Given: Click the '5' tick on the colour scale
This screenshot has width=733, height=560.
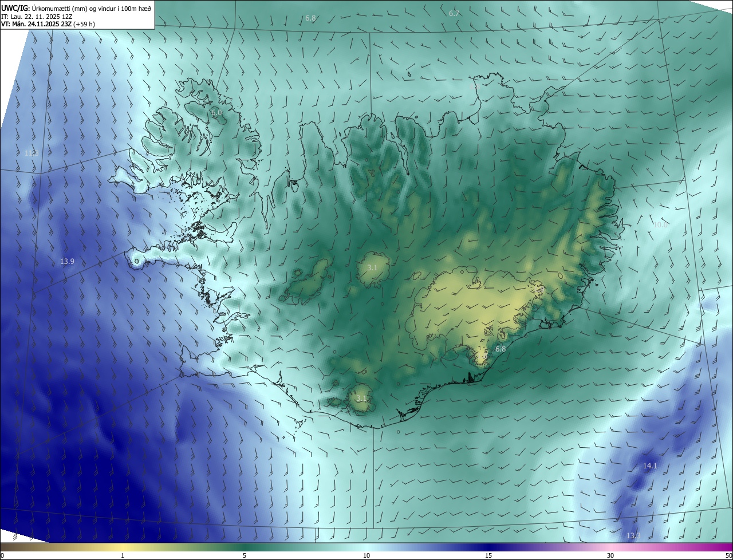Looking at the screenshot, I should click(x=245, y=555).
